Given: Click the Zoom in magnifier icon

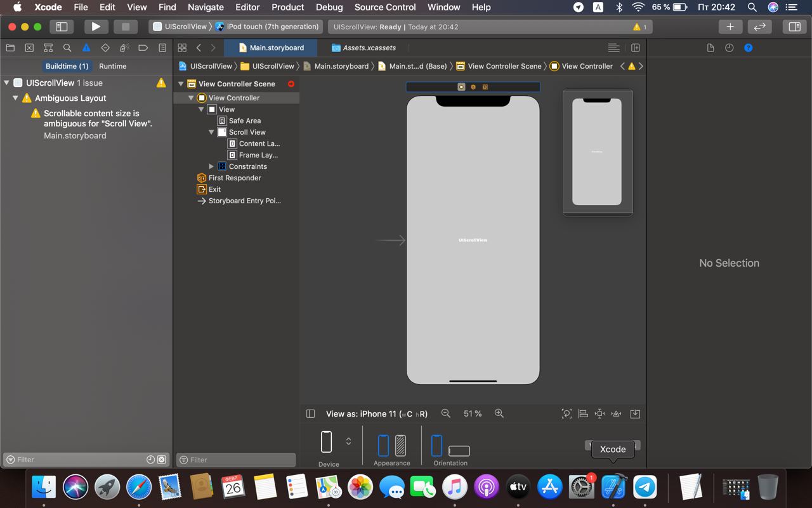Looking at the screenshot, I should click(x=499, y=413).
